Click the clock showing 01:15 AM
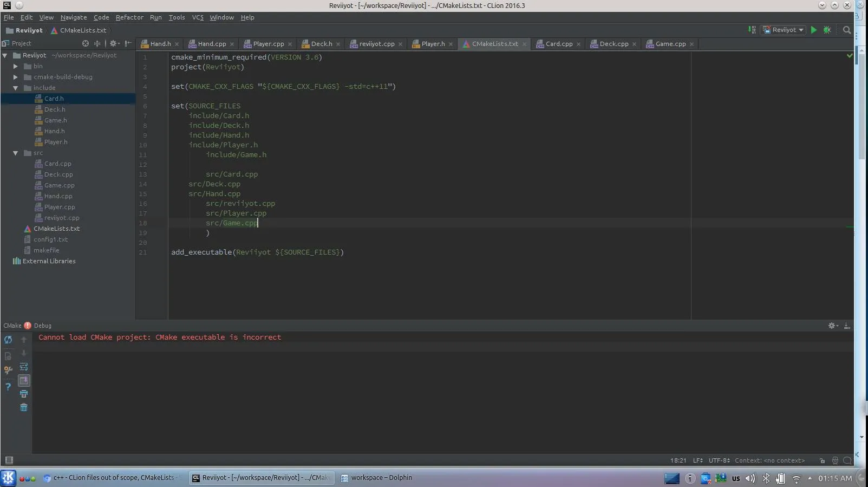This screenshot has width=868, height=487. pos(835,478)
